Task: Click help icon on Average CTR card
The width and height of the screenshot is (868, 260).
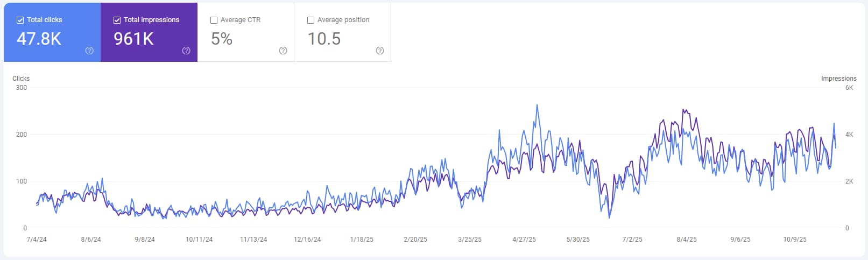Action: coord(283,51)
